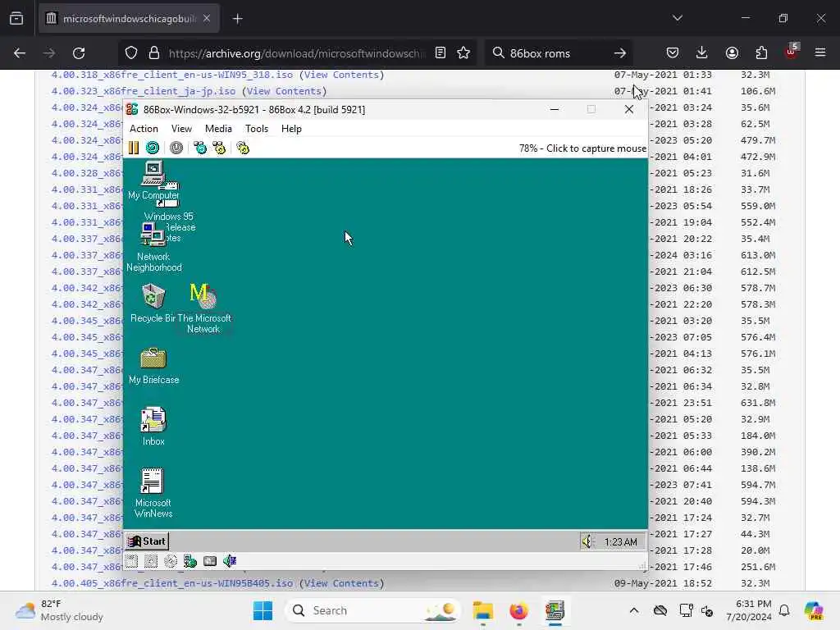Open the Windows 11 Start menu
Image resolution: width=840 pixels, height=630 pixels.
coord(262,610)
